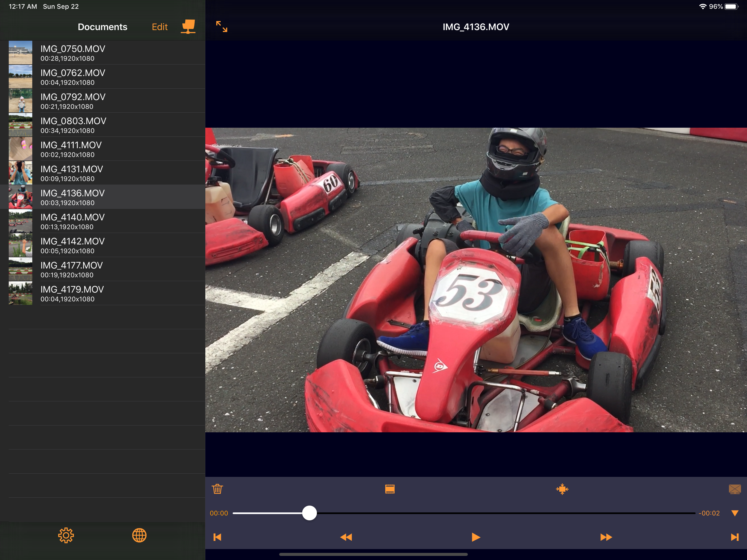
Task: Click the IMG_4140.MOV thumbnail
Action: click(20, 221)
